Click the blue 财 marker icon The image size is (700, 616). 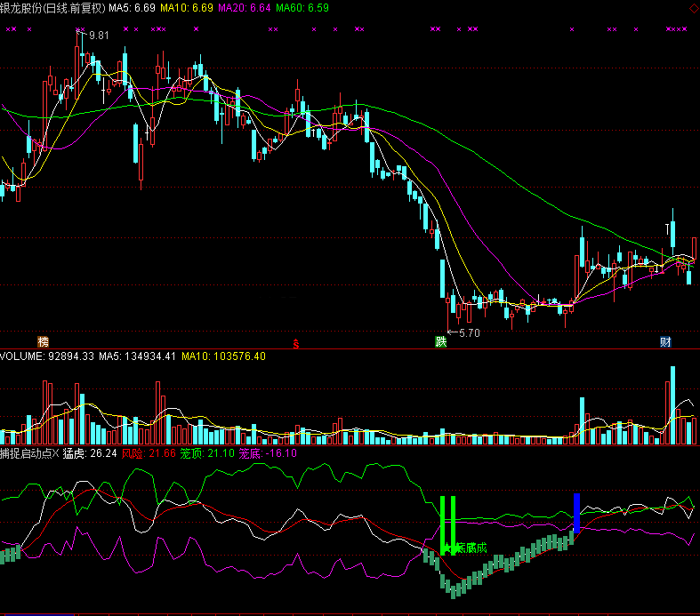click(x=664, y=342)
